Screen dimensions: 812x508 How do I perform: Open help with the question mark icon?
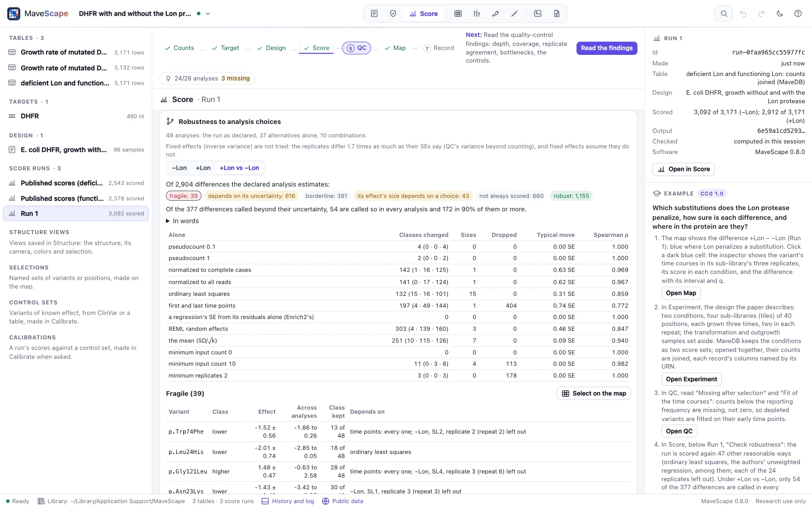[798, 13]
